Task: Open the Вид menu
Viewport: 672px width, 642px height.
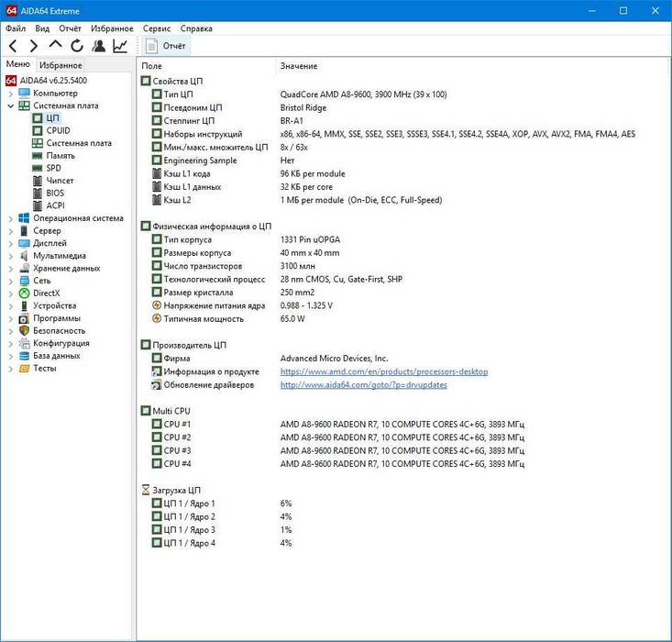Action: [x=42, y=28]
